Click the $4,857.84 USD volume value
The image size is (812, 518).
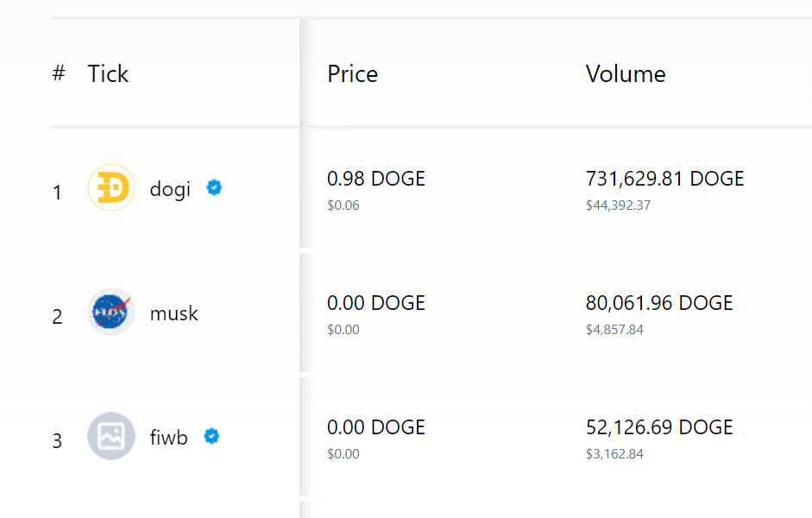(x=614, y=330)
